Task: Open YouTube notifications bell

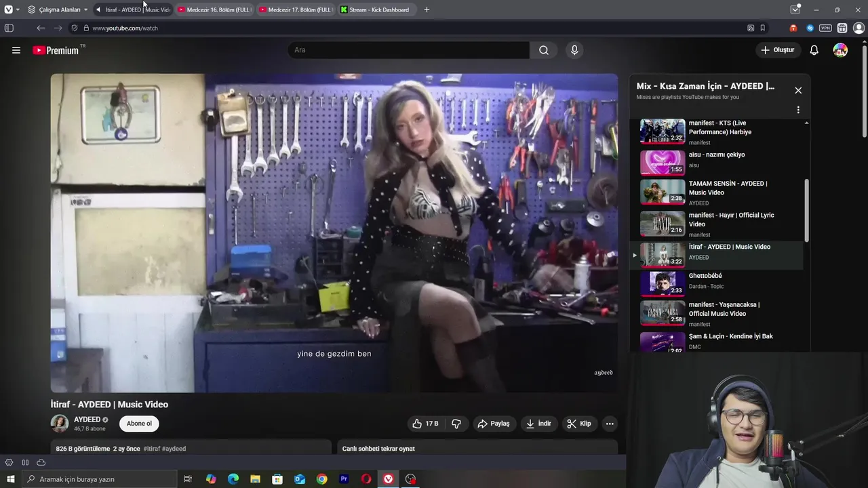Action: [x=814, y=50]
